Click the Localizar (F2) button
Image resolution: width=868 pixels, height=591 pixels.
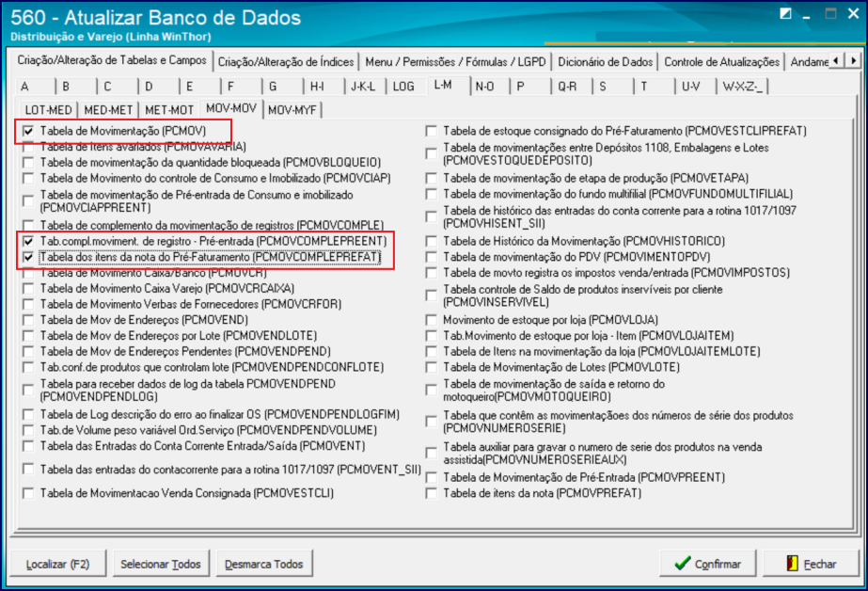tap(58, 564)
